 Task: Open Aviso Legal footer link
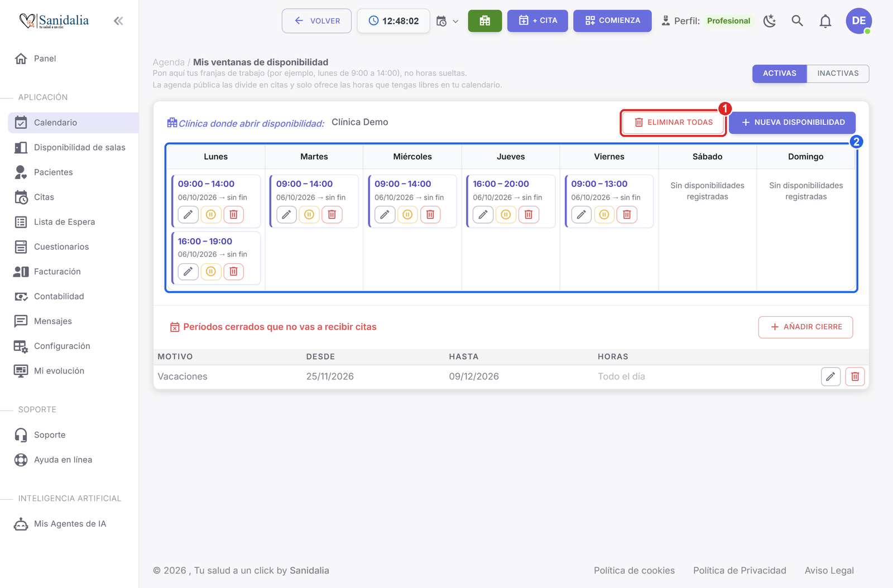[829, 571]
